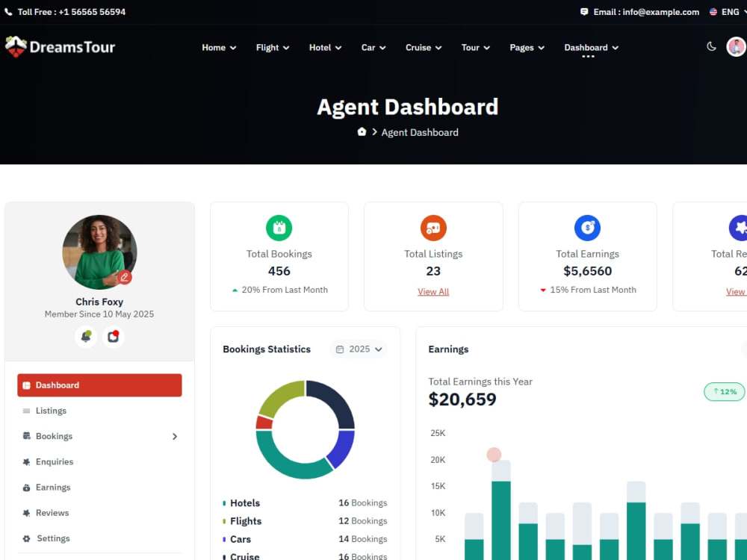Click the edit pencil on profile photo
This screenshot has height=560, width=747.
pyautogui.click(x=125, y=277)
